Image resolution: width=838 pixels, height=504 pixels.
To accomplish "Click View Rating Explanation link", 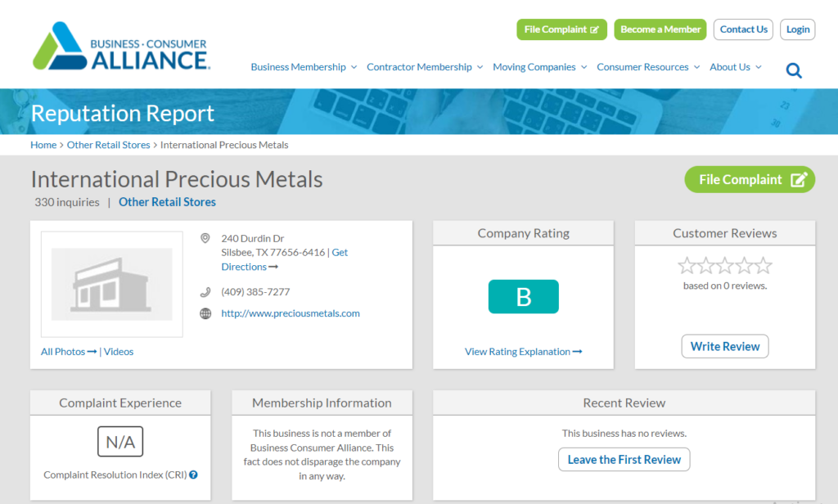I will (x=523, y=352).
